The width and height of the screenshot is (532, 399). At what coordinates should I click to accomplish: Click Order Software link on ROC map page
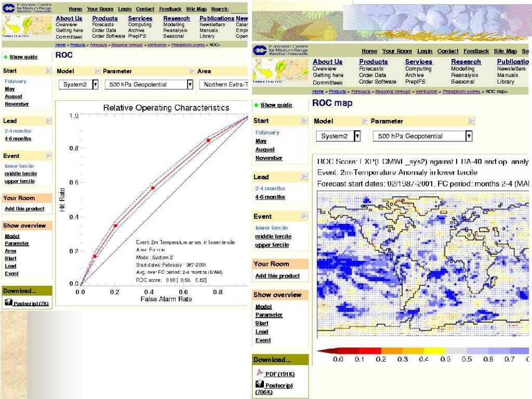click(378, 82)
